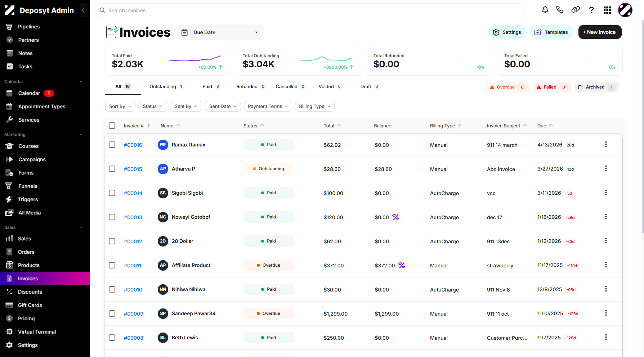Open invoice Settings button
Image resolution: width=644 pixels, height=357 pixels.
coord(507,32)
